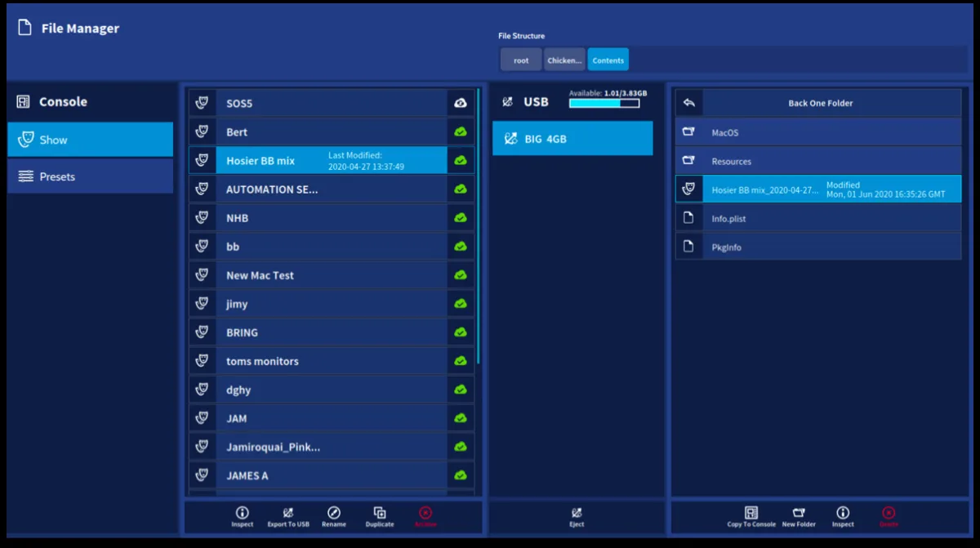The image size is (980, 548).
Task: Select the dghy show
Action: [332, 389]
